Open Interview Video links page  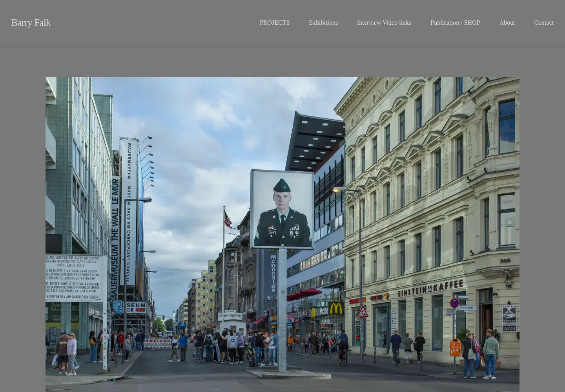coord(384,23)
